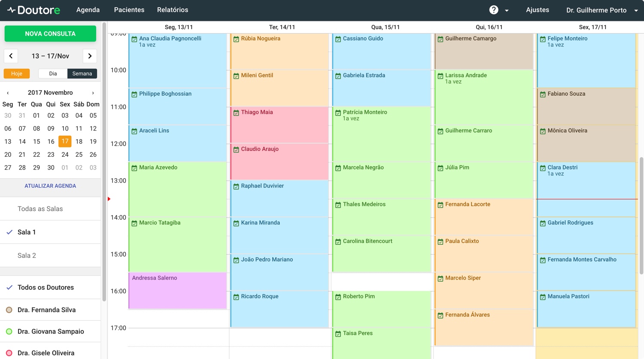Click calendar icon on Marcio Tatagiba appointment
The height and width of the screenshot is (359, 644).
tap(134, 224)
